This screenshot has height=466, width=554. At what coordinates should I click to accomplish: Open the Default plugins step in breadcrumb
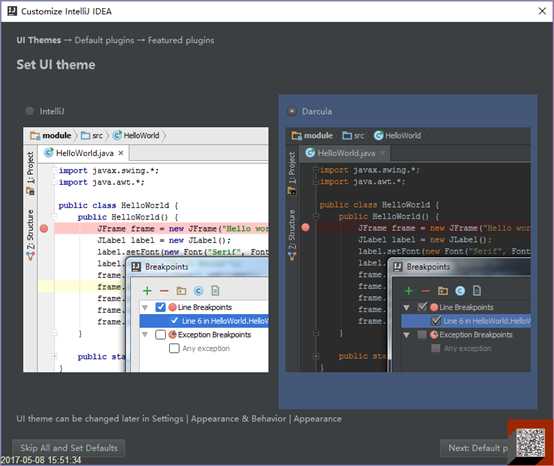coord(104,40)
